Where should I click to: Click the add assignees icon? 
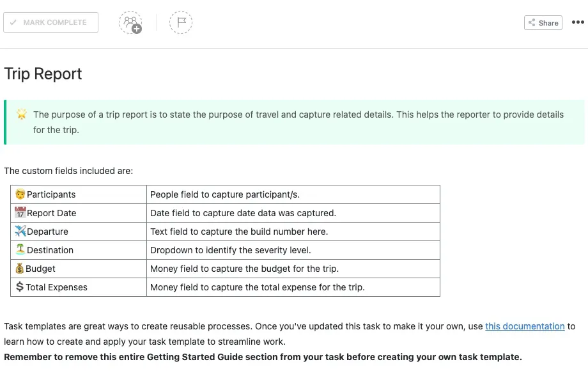tap(130, 23)
